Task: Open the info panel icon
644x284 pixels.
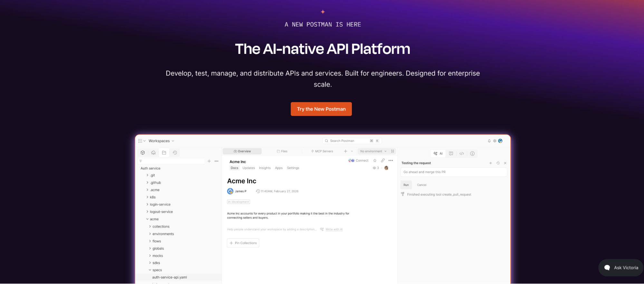Action: [472, 153]
